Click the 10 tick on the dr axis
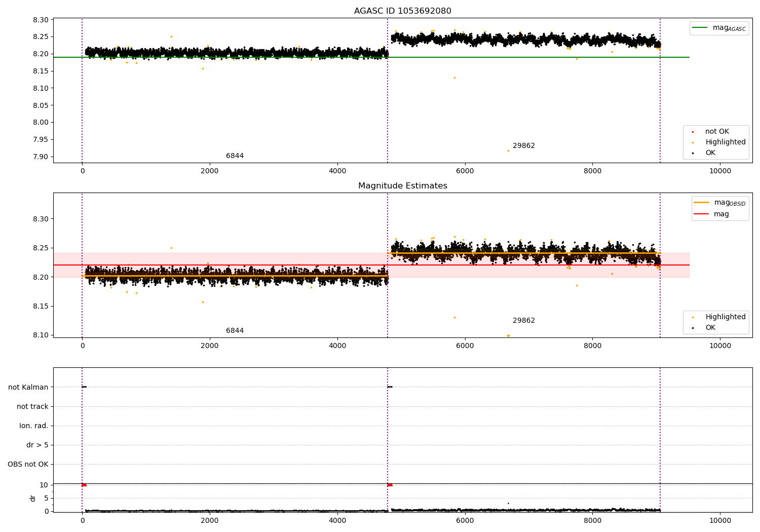 (44, 485)
